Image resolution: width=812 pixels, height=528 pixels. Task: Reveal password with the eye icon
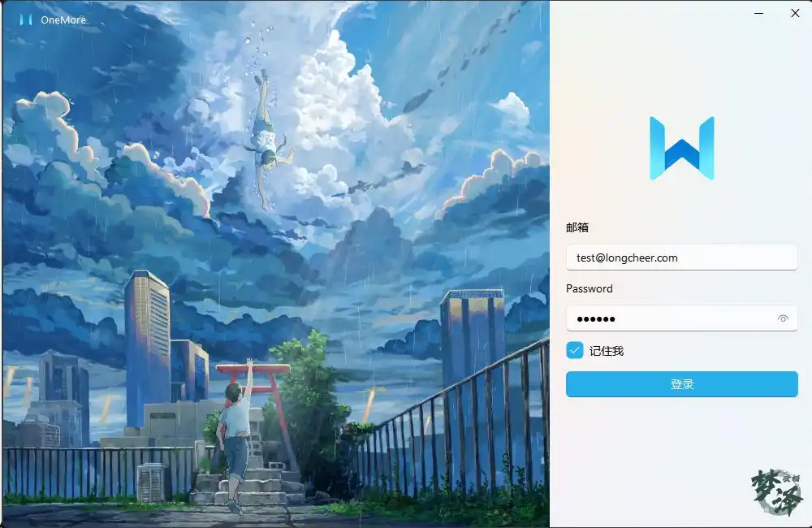[783, 318]
